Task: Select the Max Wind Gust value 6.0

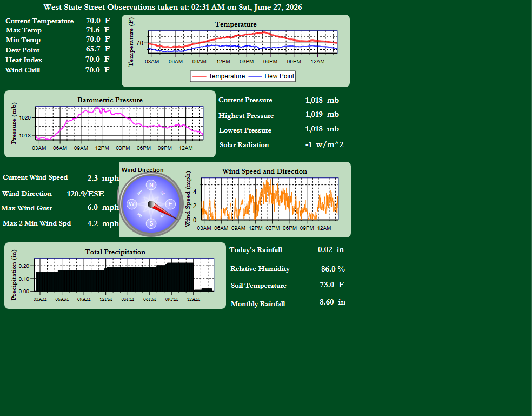Action: 92,208
